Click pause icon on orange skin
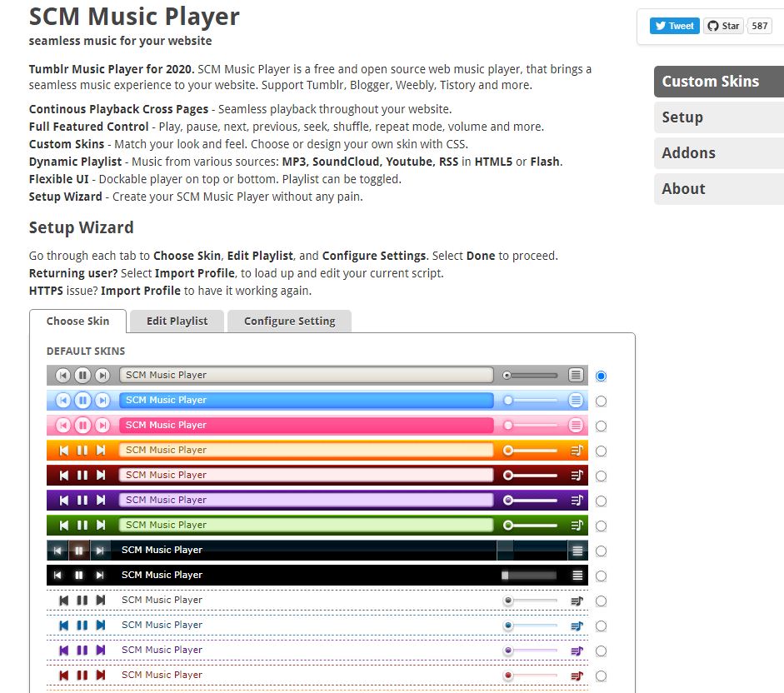 pos(82,450)
